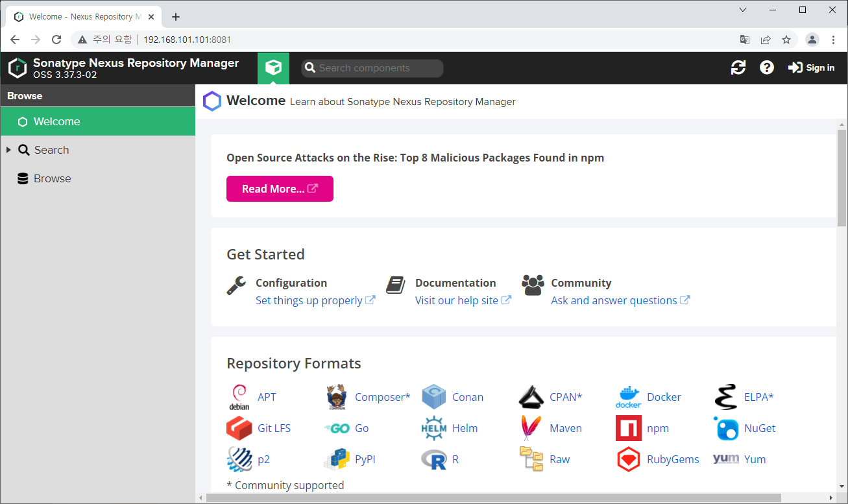Click the Configuration wrench icon
Viewport: 848px width, 504px height.
point(236,285)
